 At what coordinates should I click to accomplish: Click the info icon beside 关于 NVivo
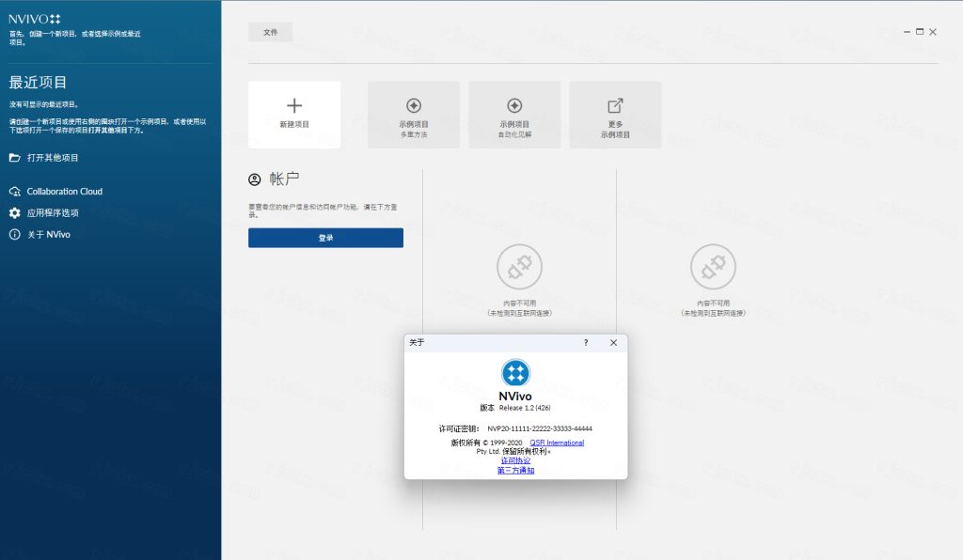[15, 234]
